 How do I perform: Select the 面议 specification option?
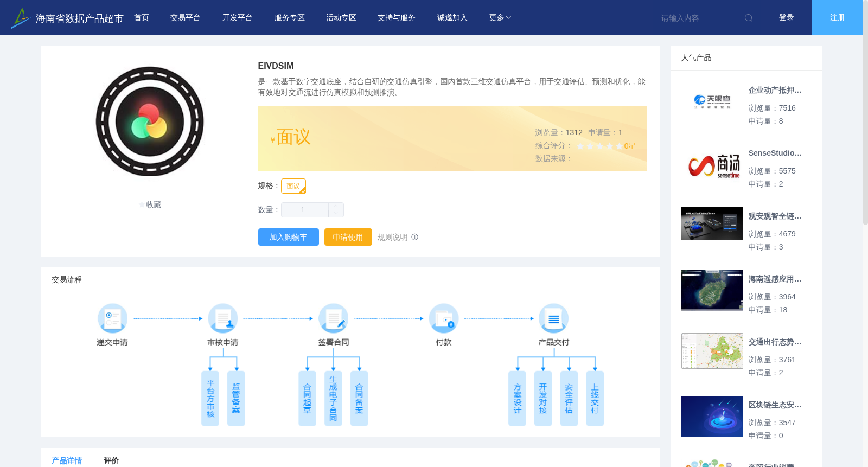[293, 186]
